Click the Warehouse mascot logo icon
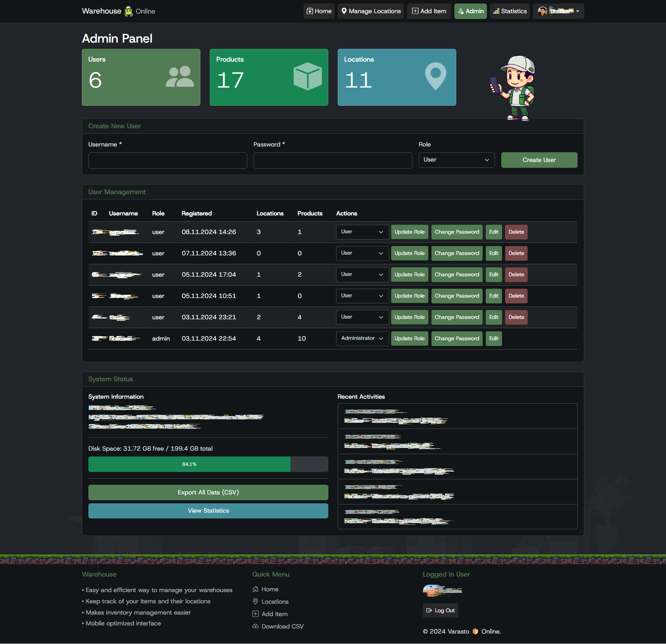Viewport: 666px width, 644px height. [x=128, y=12]
